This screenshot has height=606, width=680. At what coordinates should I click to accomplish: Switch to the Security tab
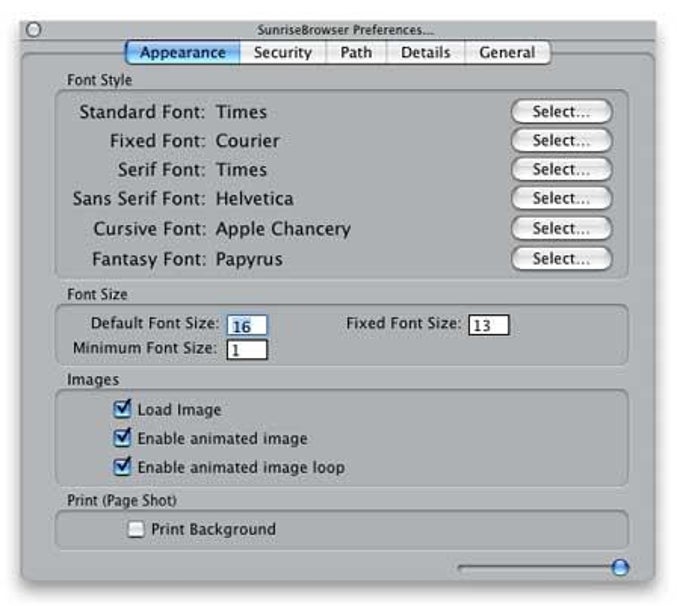pos(282,53)
